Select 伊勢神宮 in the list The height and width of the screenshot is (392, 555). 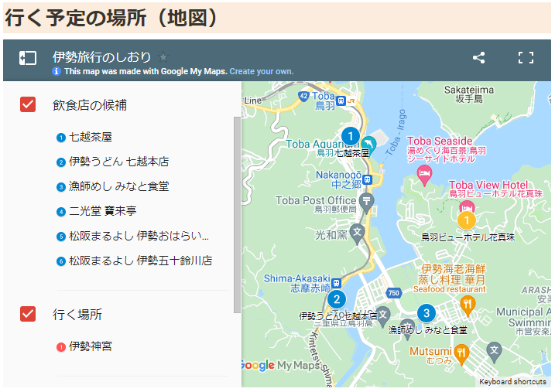click(91, 346)
